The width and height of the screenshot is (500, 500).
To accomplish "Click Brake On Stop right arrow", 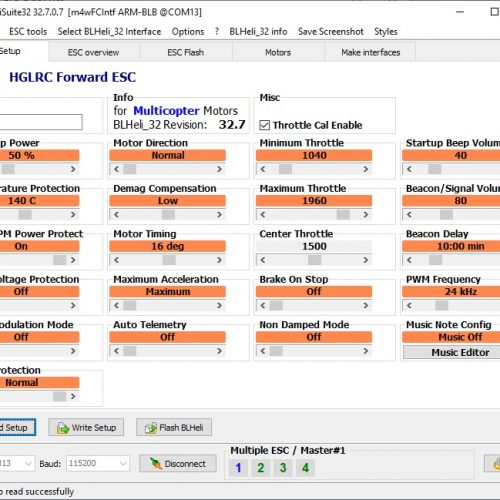I will pyautogui.click(x=366, y=305).
